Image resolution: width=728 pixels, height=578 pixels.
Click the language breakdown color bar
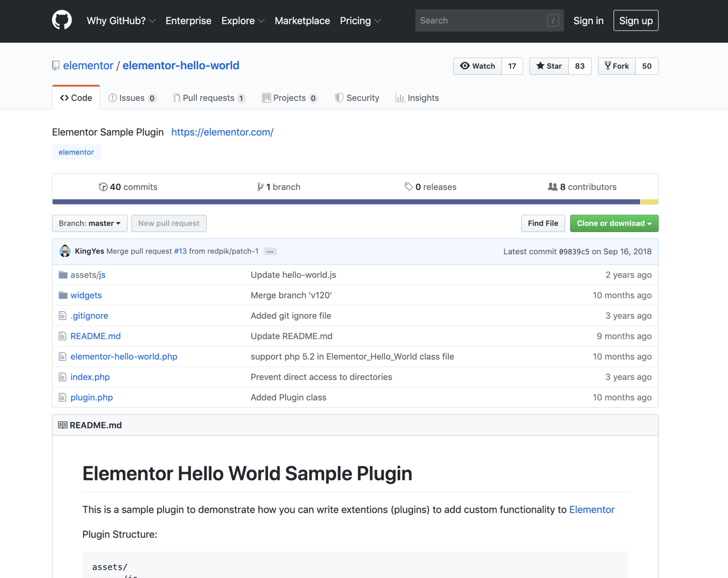tap(355, 202)
